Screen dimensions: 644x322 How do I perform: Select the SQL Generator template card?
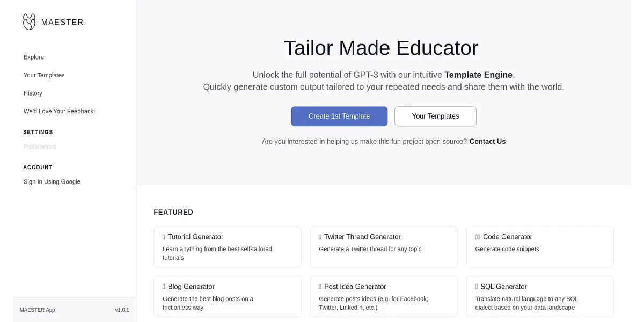[x=539, y=297]
